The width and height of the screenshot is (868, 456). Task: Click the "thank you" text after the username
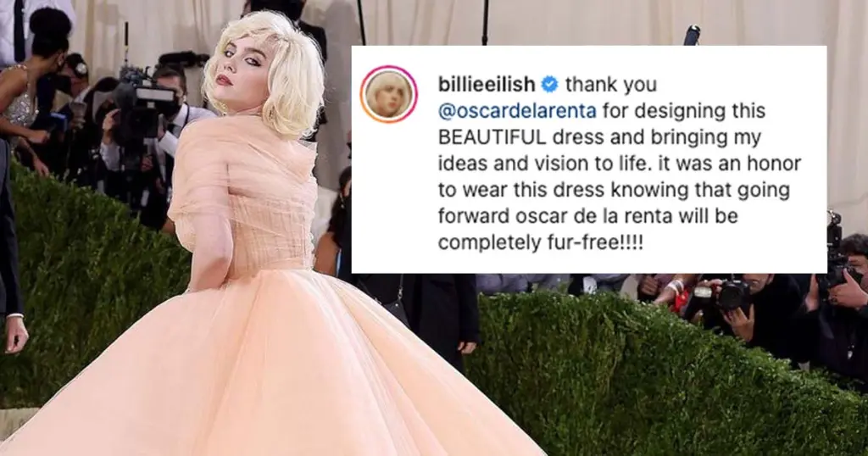(610, 85)
